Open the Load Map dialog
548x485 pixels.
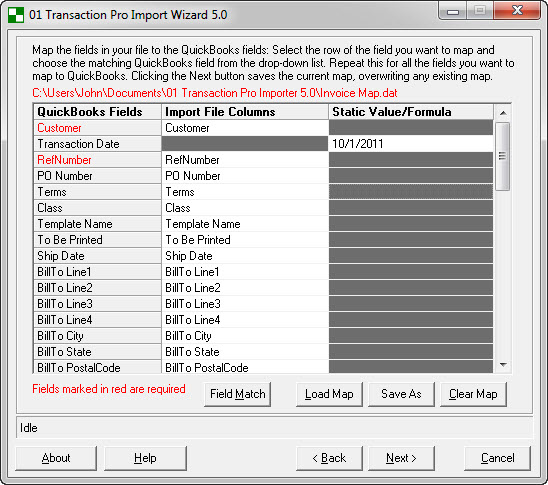point(329,394)
